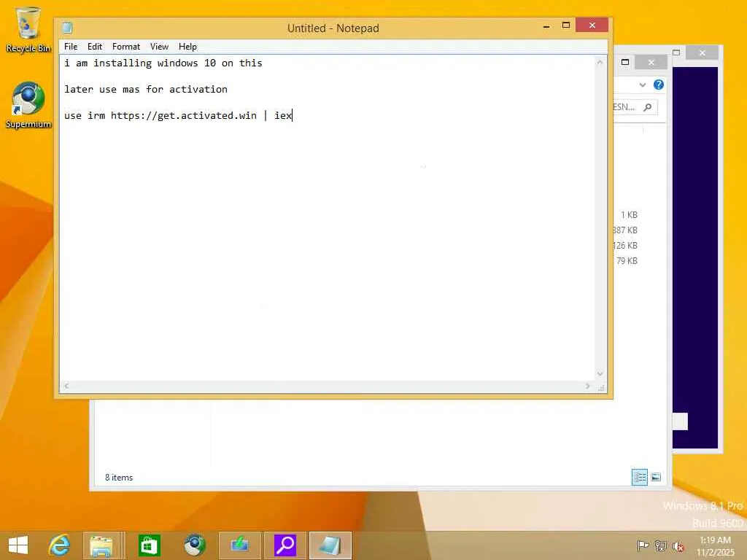Close the Explorer window behind Notepad

tap(651, 62)
